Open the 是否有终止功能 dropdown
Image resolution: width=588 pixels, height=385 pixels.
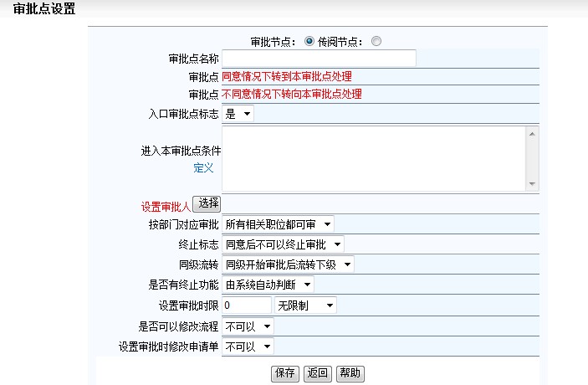268,285
